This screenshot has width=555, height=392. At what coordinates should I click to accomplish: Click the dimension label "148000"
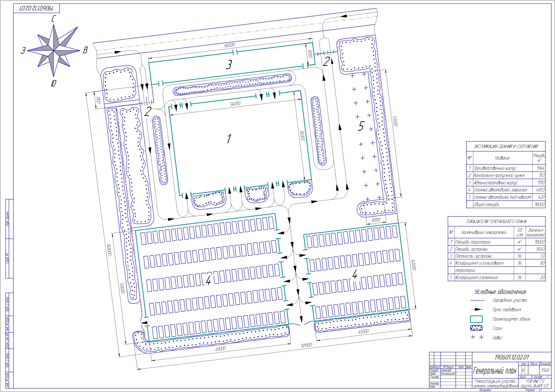pyautogui.click(x=109, y=250)
